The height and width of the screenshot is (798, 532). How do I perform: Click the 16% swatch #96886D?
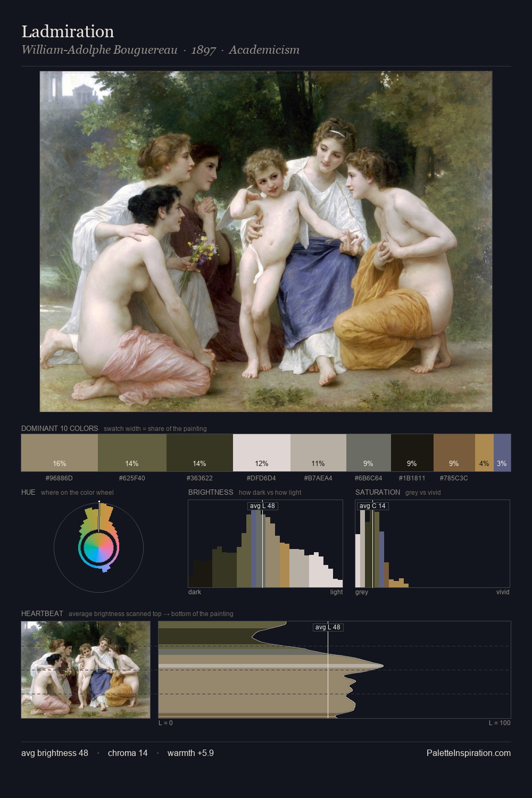pos(60,453)
